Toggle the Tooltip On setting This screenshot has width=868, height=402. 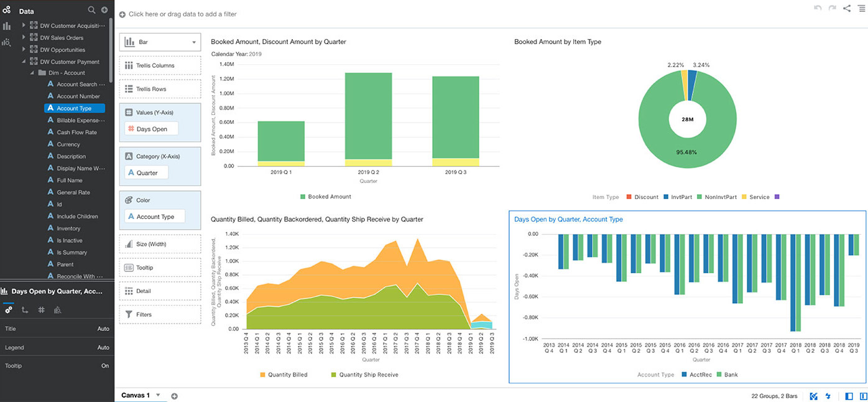point(105,366)
